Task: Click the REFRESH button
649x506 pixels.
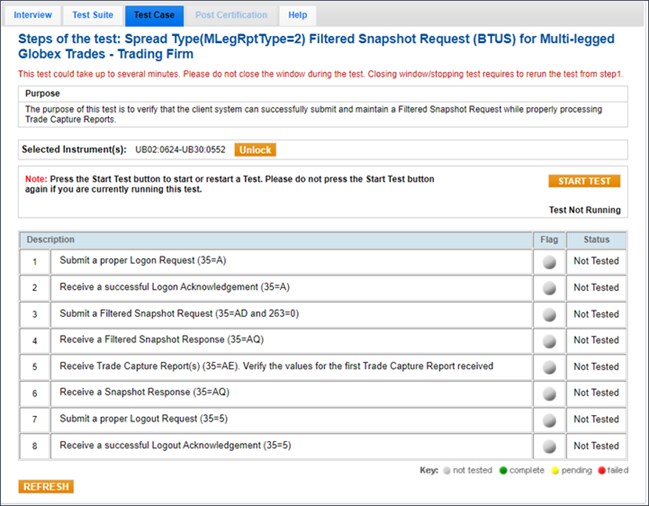Action: 46,487
